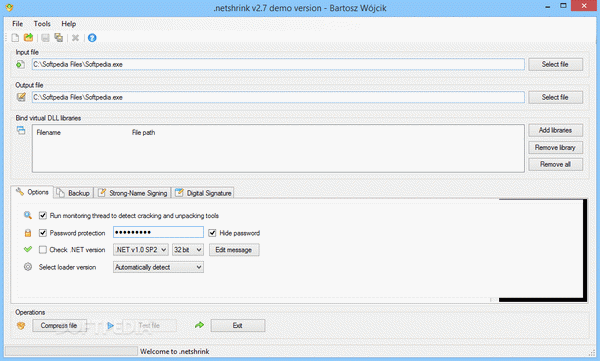This screenshot has height=361, width=600.
Task: Click the Output file pencil icon
Action: (21, 97)
